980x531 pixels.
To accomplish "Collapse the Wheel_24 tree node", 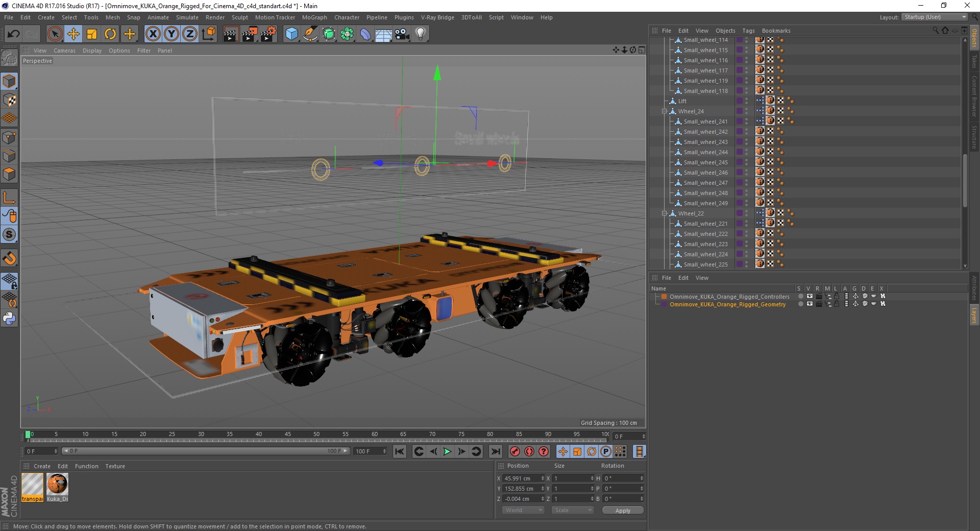I will click(665, 111).
